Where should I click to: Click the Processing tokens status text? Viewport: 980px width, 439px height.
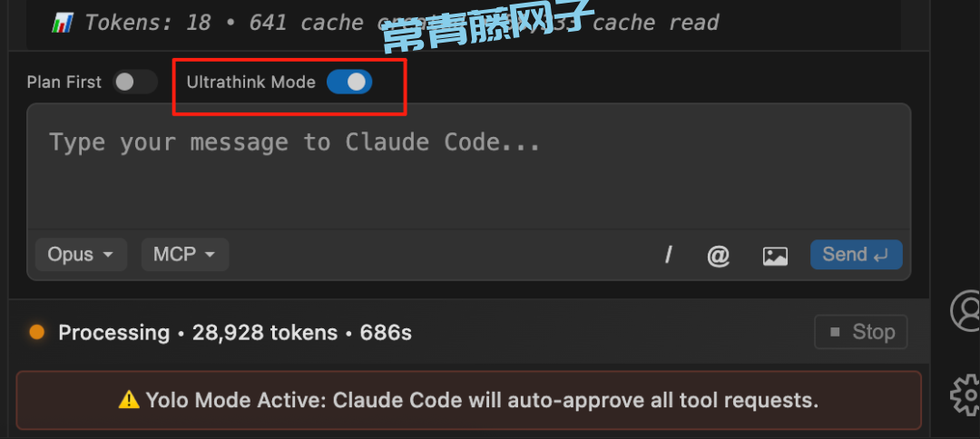tap(235, 333)
